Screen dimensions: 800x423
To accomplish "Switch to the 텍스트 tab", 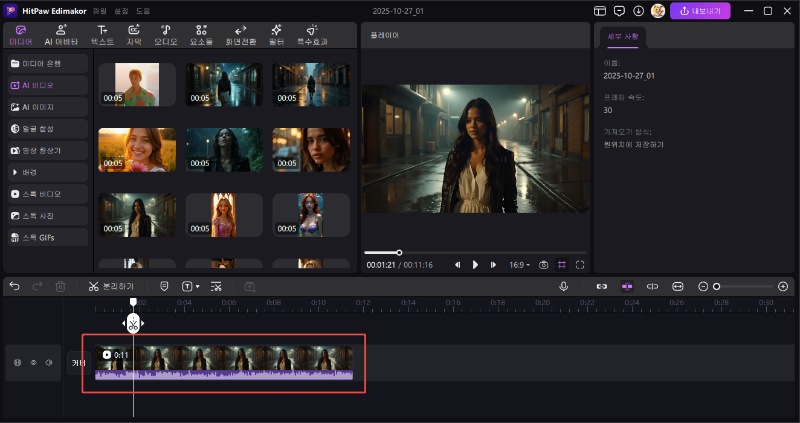I will pos(102,35).
